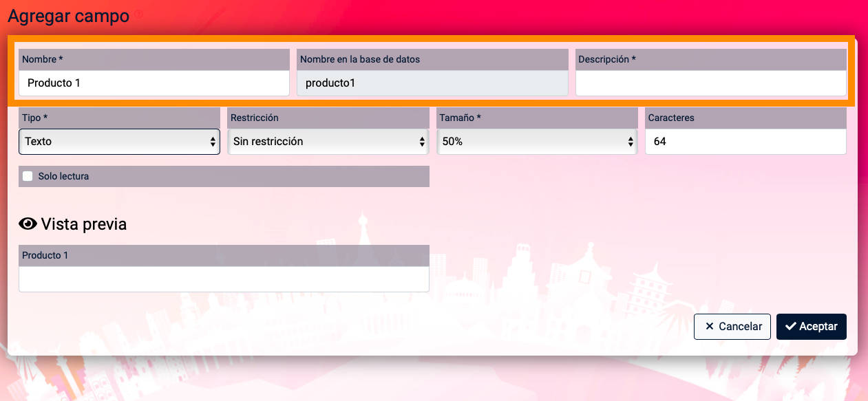The height and width of the screenshot is (401, 868).
Task: Cancel adding the field
Action: tap(732, 327)
